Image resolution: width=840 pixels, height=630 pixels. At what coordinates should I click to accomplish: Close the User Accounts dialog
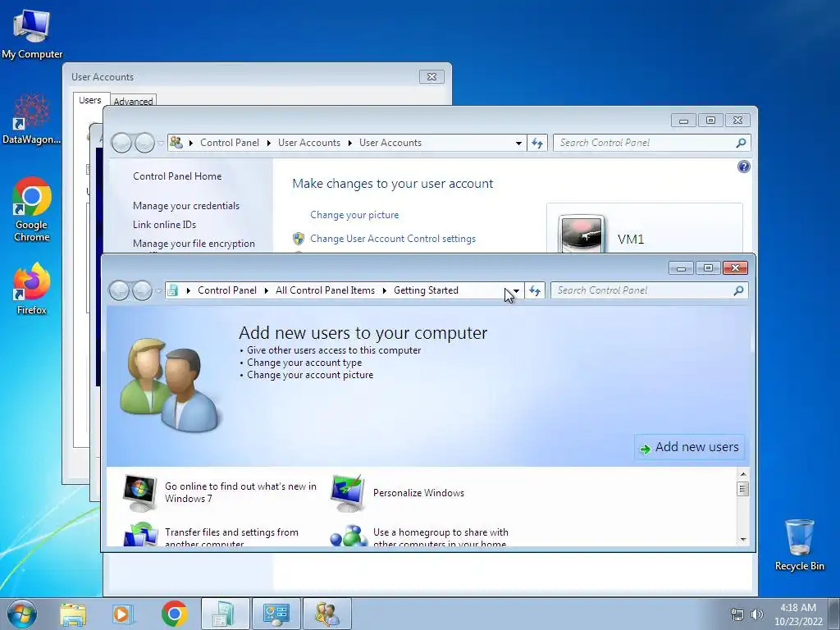(431, 76)
